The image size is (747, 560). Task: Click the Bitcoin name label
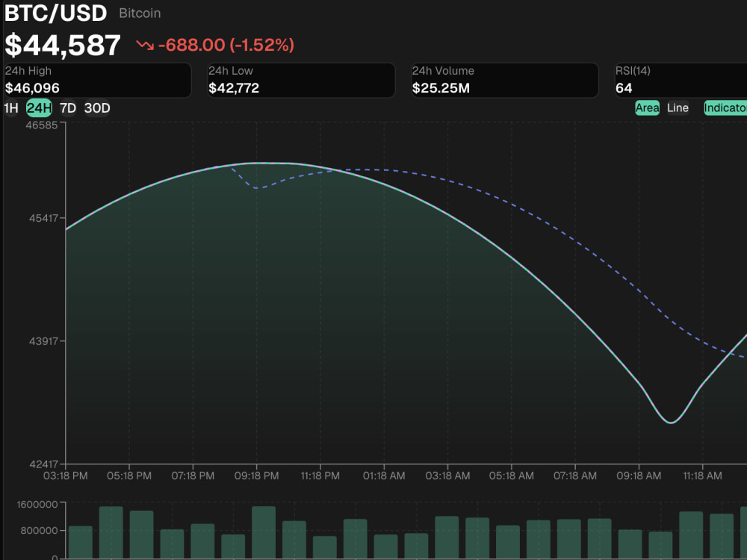pos(140,13)
